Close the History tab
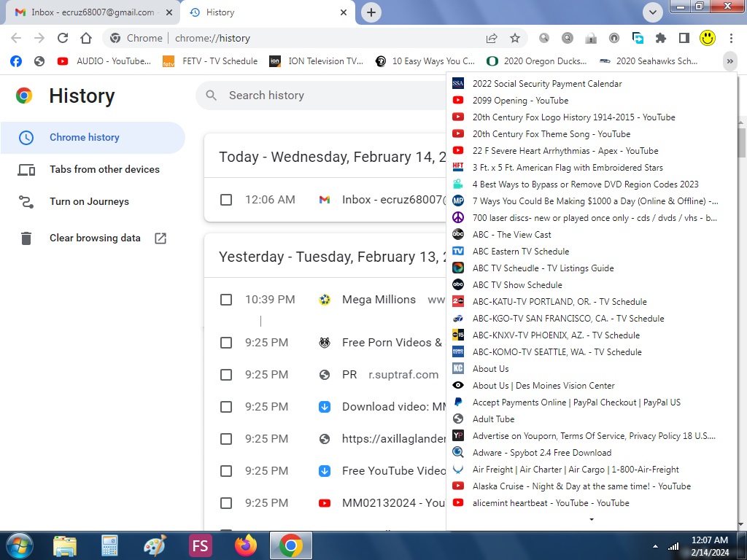The height and width of the screenshot is (560, 747). pyautogui.click(x=344, y=12)
